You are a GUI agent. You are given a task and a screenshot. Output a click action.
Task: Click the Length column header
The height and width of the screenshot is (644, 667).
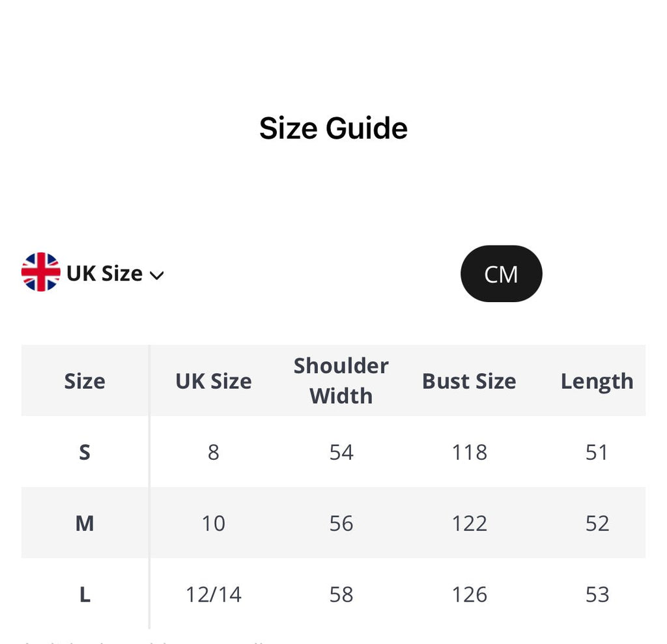[597, 381]
